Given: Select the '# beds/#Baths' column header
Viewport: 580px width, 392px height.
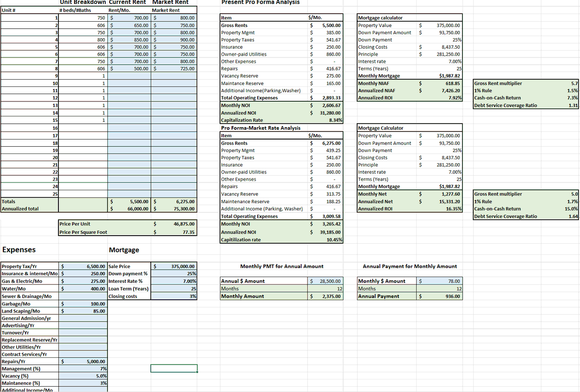Looking at the screenshot, I should [x=82, y=10].
